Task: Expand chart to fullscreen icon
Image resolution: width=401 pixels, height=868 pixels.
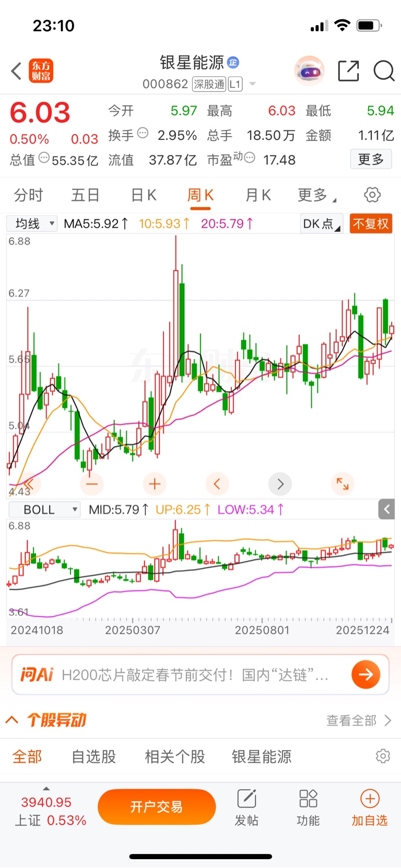Action: [x=343, y=484]
